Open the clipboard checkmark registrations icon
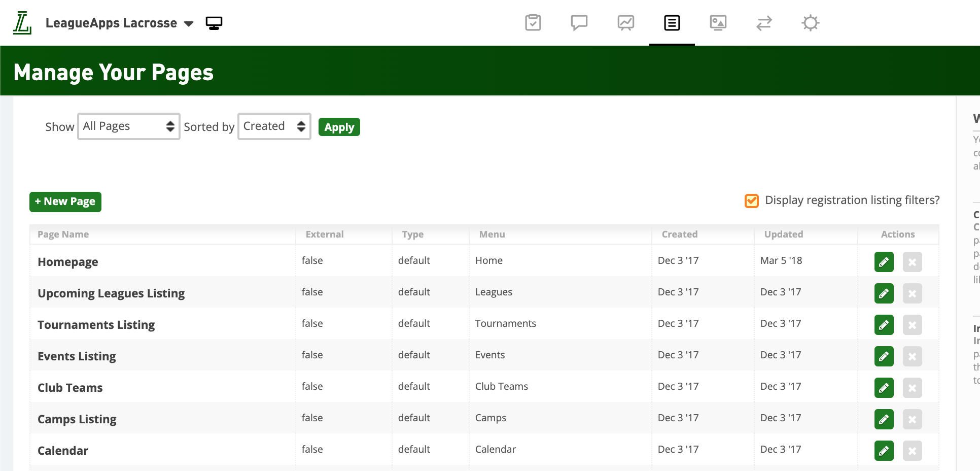Image resolution: width=980 pixels, height=471 pixels. [533, 23]
